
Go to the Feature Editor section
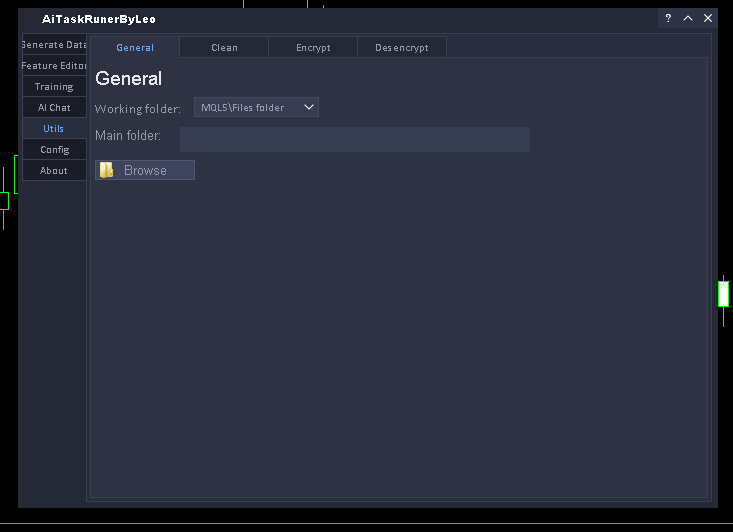pyautogui.click(x=54, y=66)
